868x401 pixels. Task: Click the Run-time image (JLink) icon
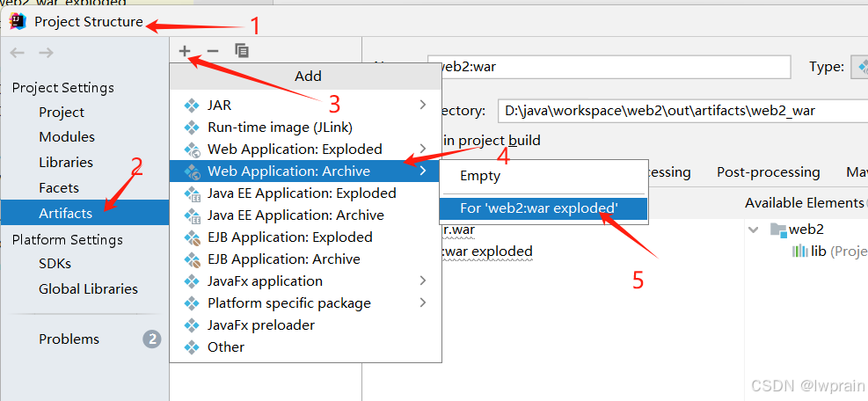192,127
